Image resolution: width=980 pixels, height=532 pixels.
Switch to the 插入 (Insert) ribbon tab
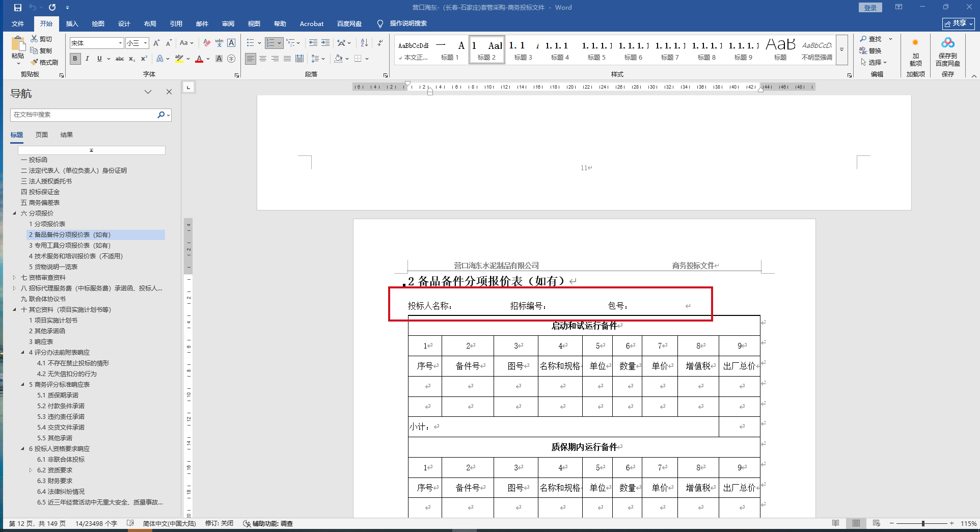[72, 24]
